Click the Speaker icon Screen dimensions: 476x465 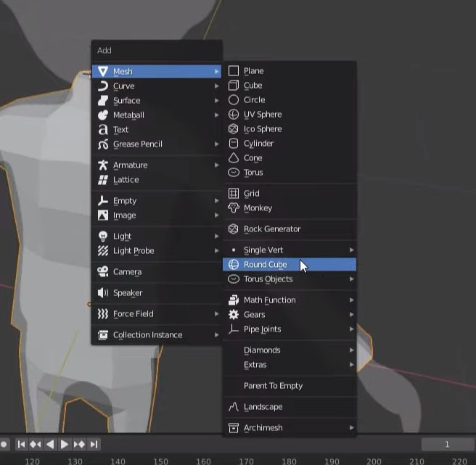click(103, 293)
